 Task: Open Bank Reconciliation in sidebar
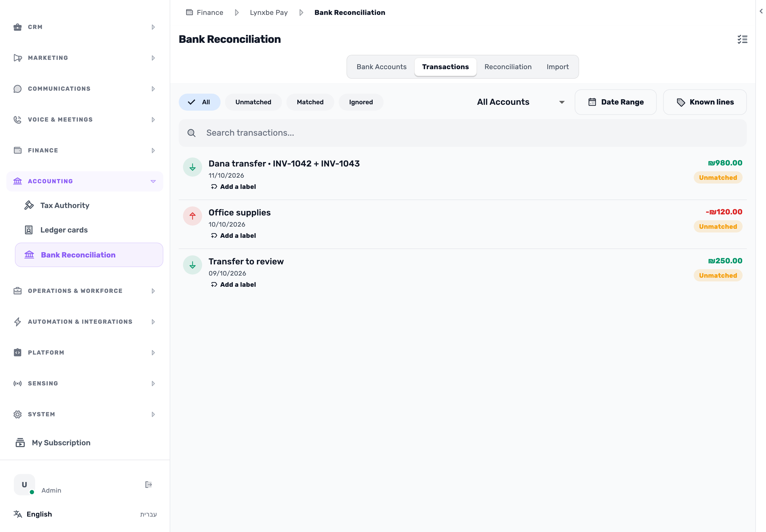coord(89,255)
